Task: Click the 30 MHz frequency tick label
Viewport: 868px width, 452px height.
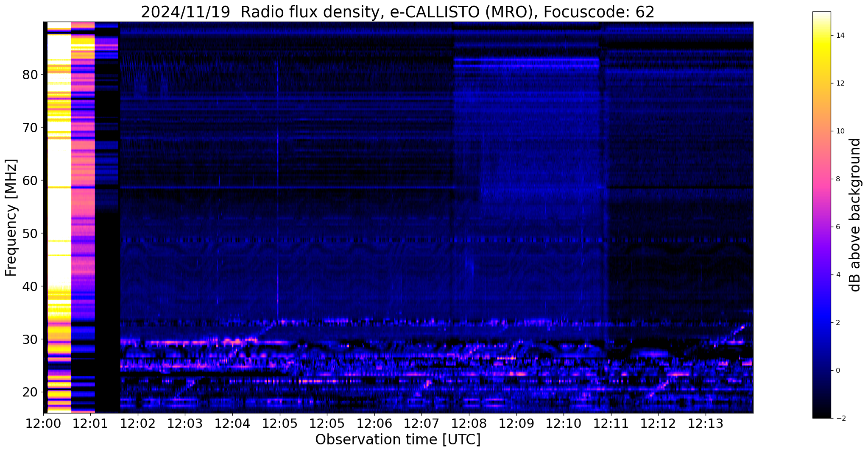Action: coord(30,339)
